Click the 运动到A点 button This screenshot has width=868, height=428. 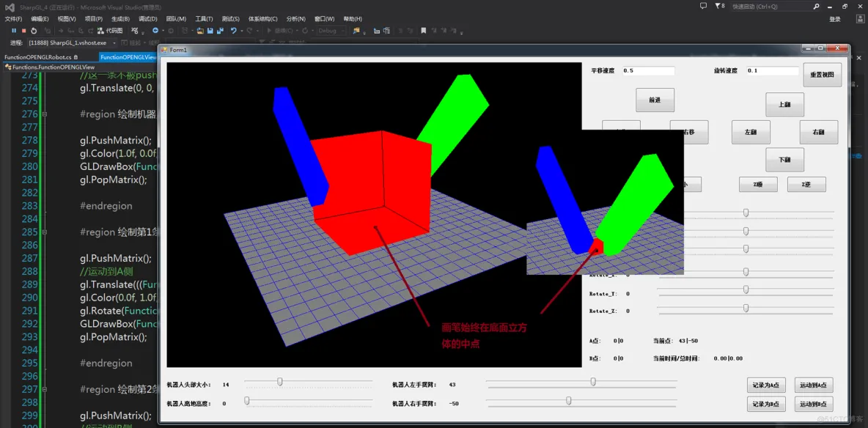coord(814,385)
